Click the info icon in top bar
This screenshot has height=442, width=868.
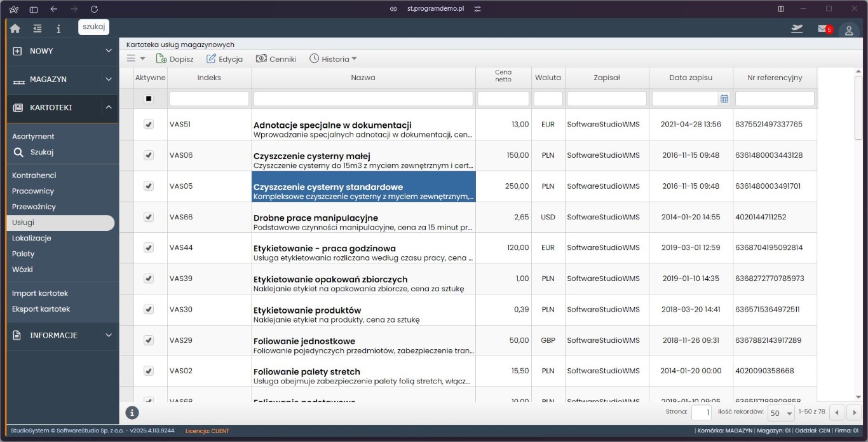click(58, 29)
